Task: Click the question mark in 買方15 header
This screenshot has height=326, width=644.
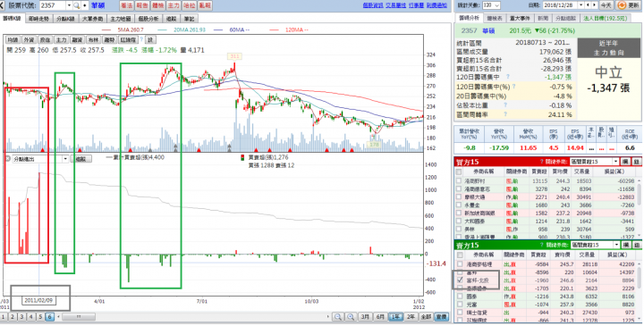Action: [x=541, y=162]
